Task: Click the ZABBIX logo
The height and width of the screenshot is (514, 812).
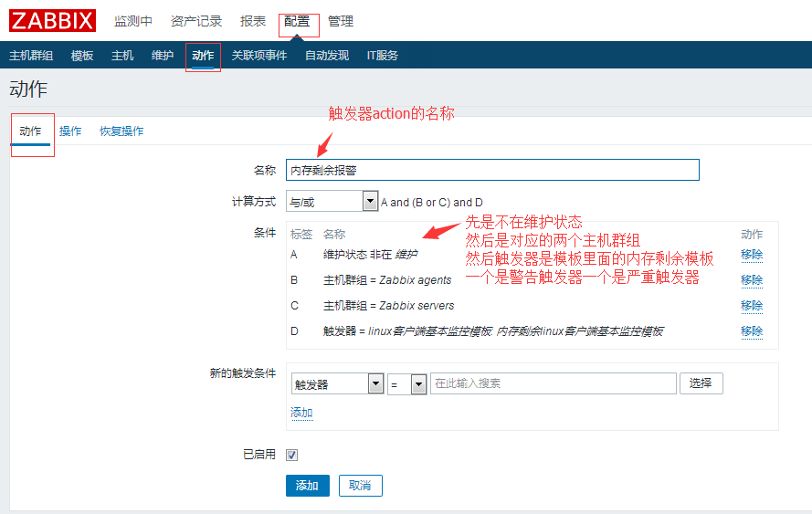Action: click(x=52, y=21)
